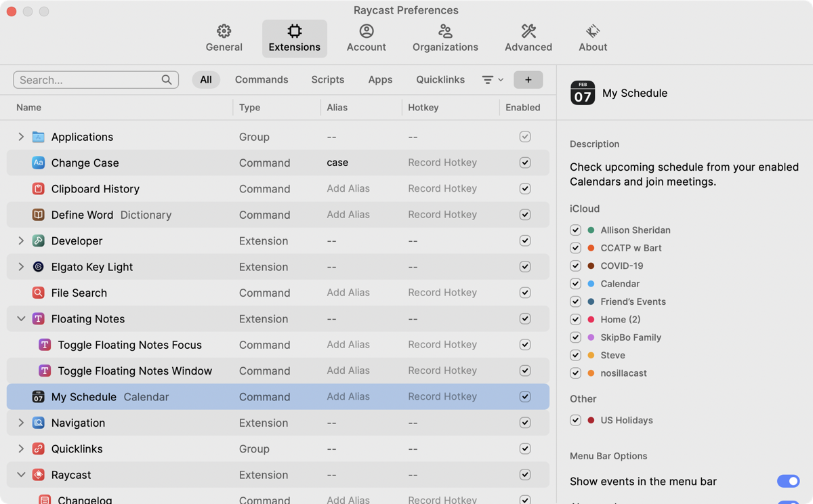Click the Change Case icon
This screenshot has height=504, width=813.
pos(39,163)
